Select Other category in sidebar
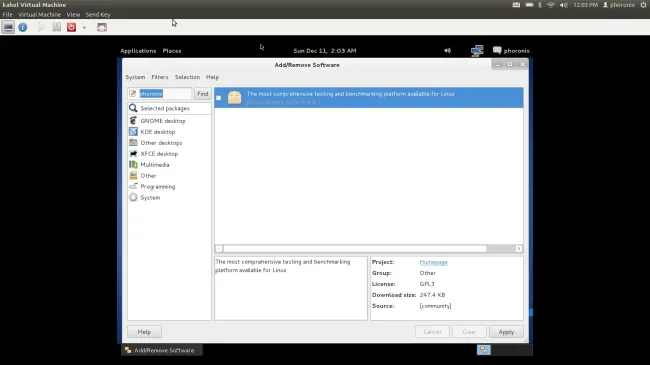The image size is (650, 365). point(169,176)
